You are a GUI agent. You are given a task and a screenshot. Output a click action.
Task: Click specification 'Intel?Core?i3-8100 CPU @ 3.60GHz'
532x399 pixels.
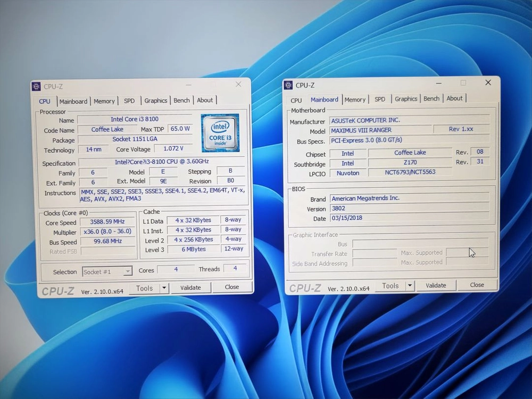[x=162, y=162]
